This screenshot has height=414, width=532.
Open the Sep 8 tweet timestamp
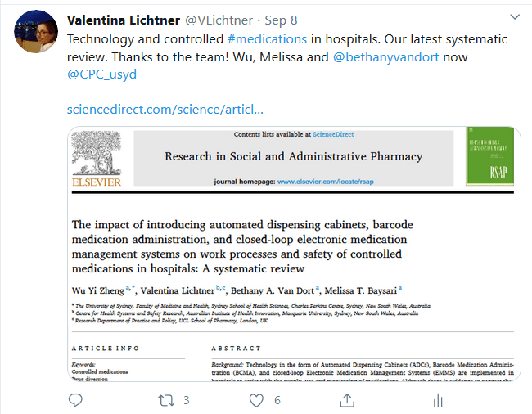click(283, 19)
